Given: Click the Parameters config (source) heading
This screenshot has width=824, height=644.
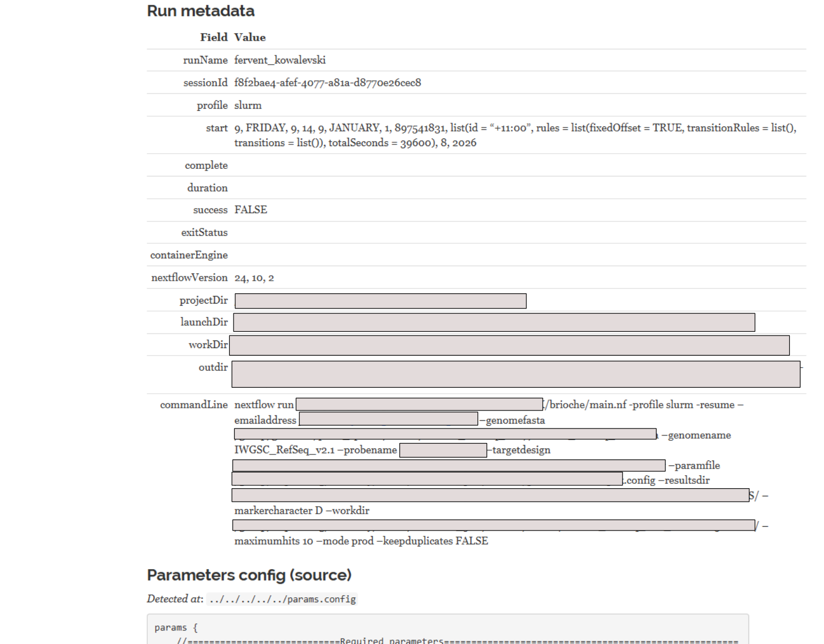Looking at the screenshot, I should pyautogui.click(x=249, y=575).
